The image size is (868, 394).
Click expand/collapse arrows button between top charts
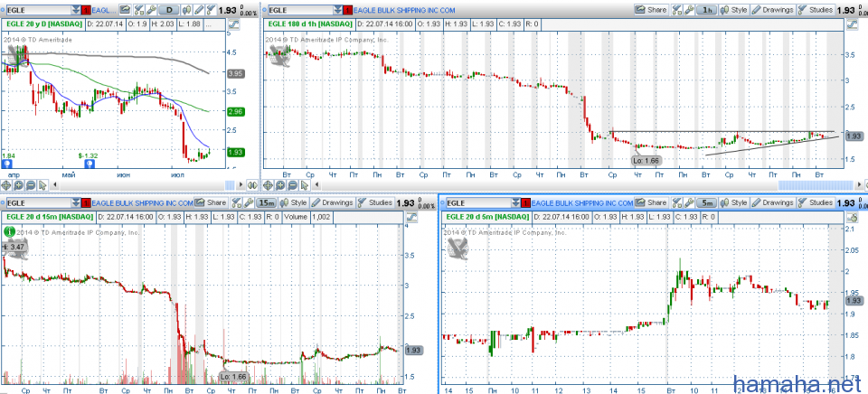coord(252,185)
